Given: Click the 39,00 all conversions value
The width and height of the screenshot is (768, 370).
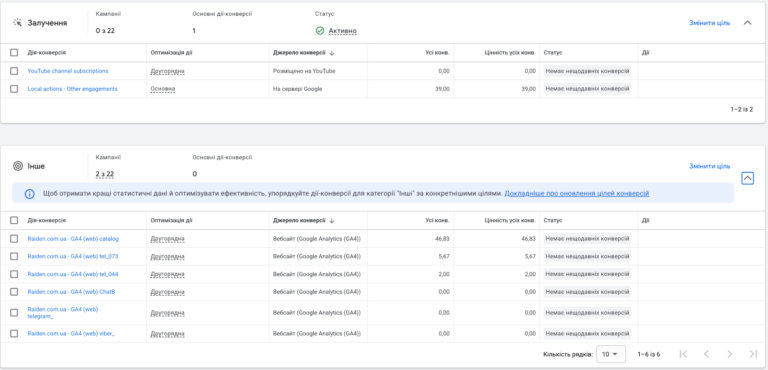Looking at the screenshot, I should click(442, 89).
